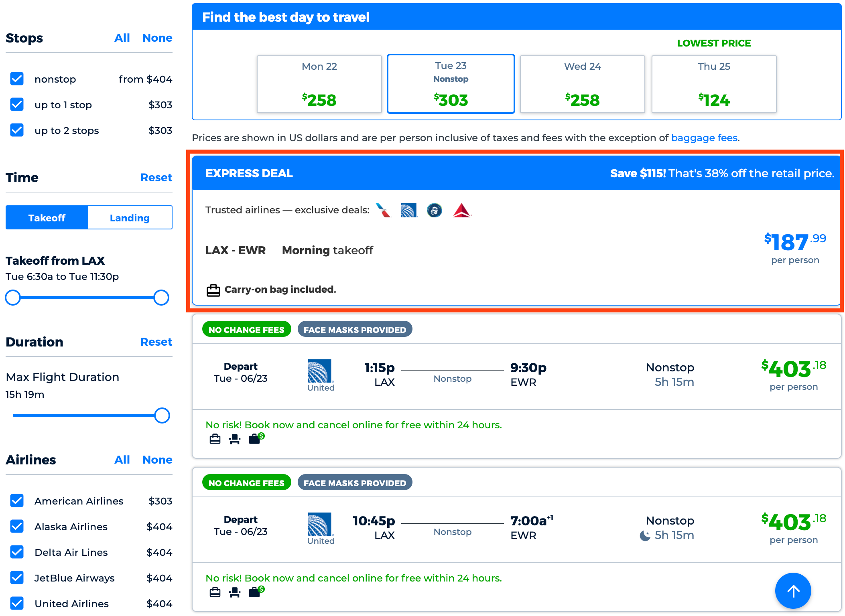Uncheck United Airlines filter
The width and height of the screenshot is (845, 616).
pos(17,604)
